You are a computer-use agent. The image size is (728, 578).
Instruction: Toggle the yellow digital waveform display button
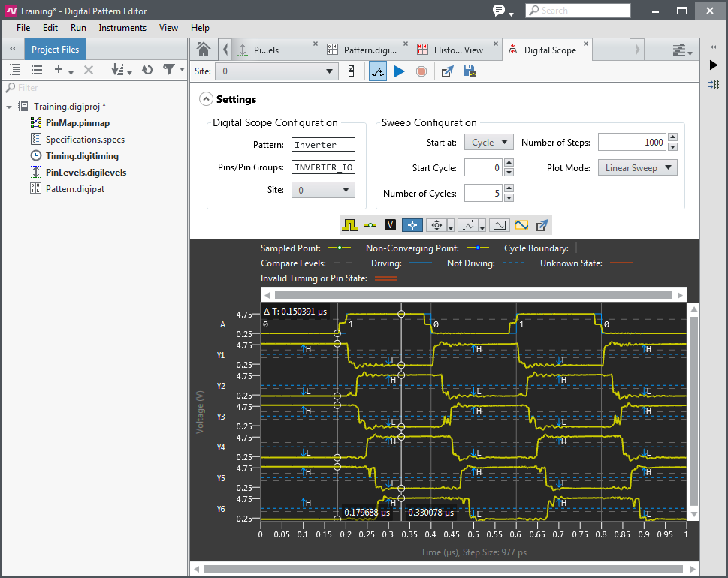pos(349,225)
